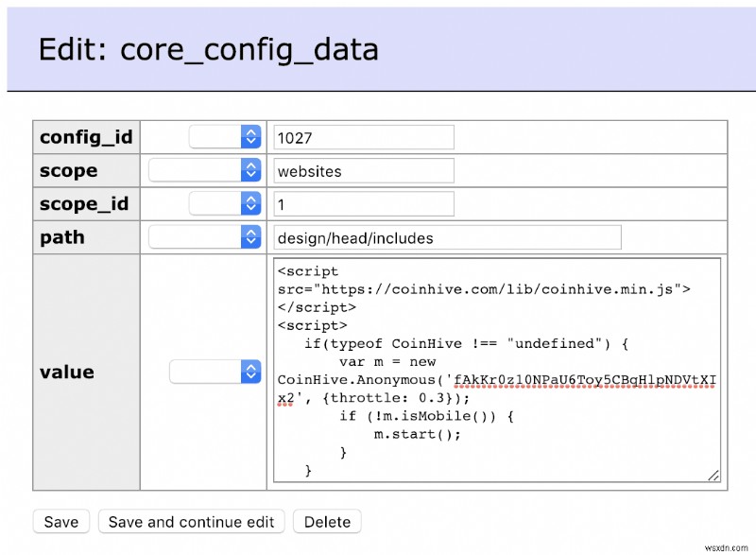Click the config_id field containing 1027
The image size is (756, 555).
[x=364, y=137]
